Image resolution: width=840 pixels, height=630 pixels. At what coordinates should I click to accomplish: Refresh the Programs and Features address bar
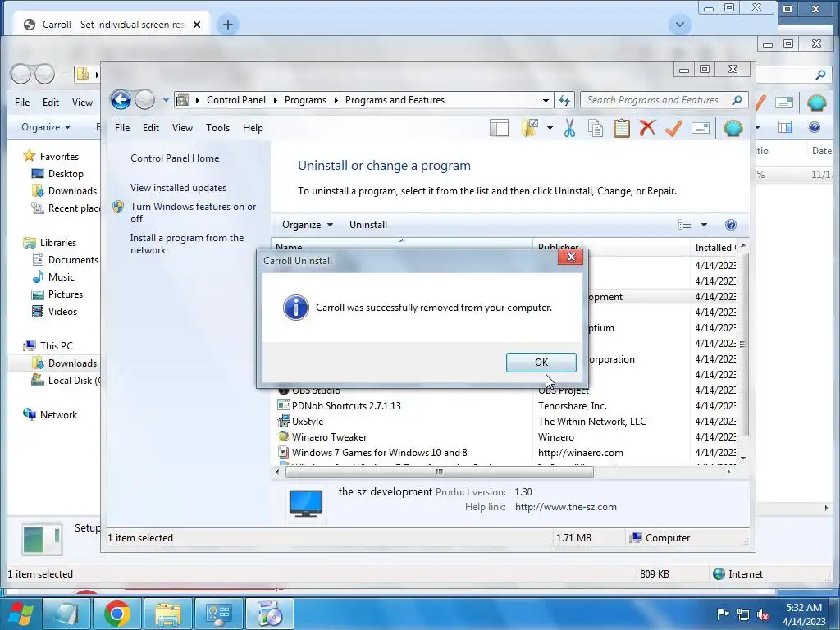564,100
